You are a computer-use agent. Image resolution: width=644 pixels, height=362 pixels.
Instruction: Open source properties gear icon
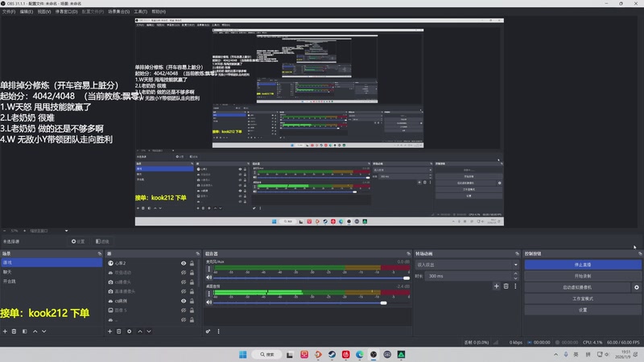129,331
